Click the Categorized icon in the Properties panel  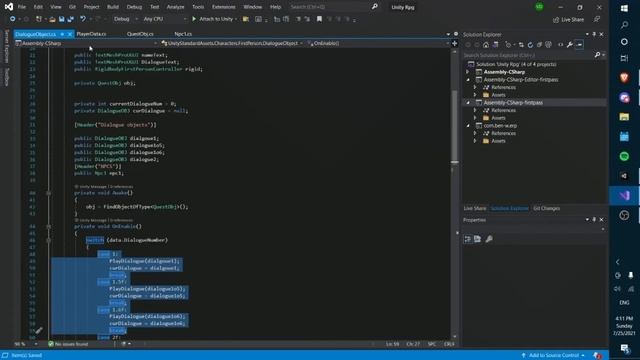pos(468,239)
